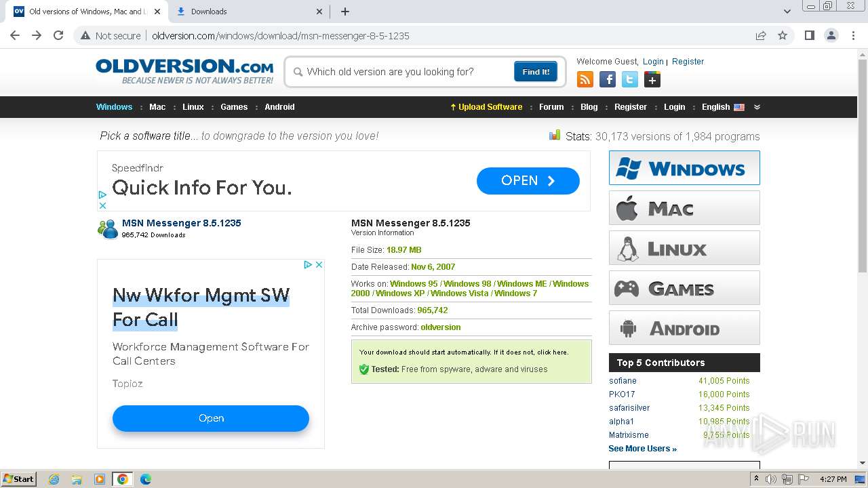The image size is (868, 488).
Task: Close the Workforce Management ad
Action: coord(319,264)
